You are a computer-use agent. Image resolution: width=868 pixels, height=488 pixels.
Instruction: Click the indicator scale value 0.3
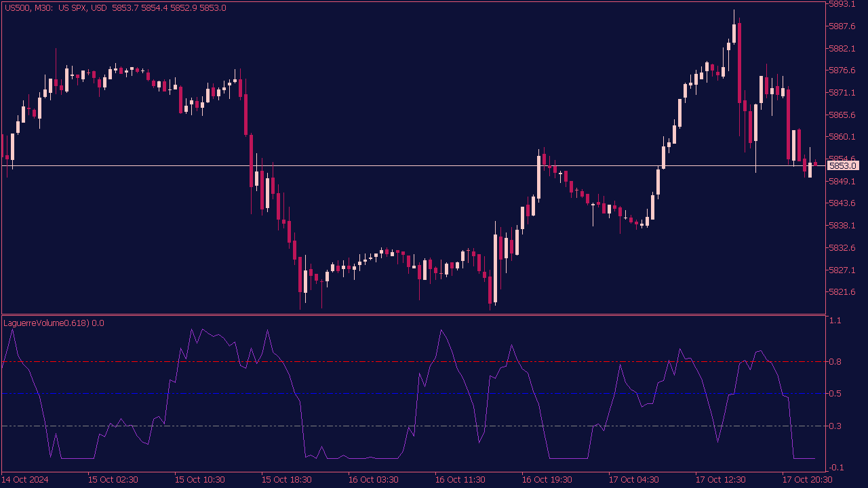tap(835, 426)
